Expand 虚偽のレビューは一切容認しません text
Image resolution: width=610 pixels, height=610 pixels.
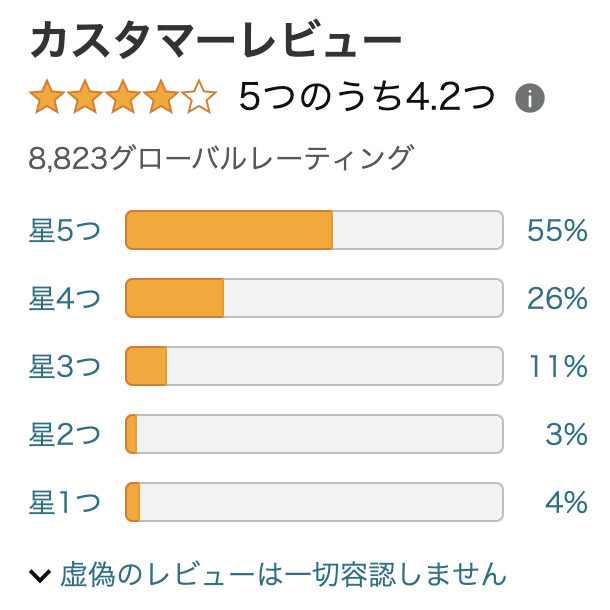[283, 574]
